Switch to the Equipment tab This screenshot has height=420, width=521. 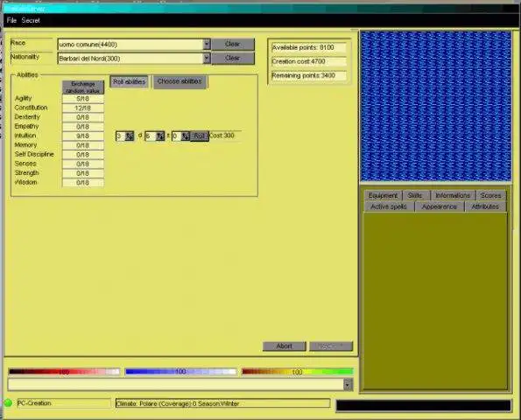[x=383, y=195]
